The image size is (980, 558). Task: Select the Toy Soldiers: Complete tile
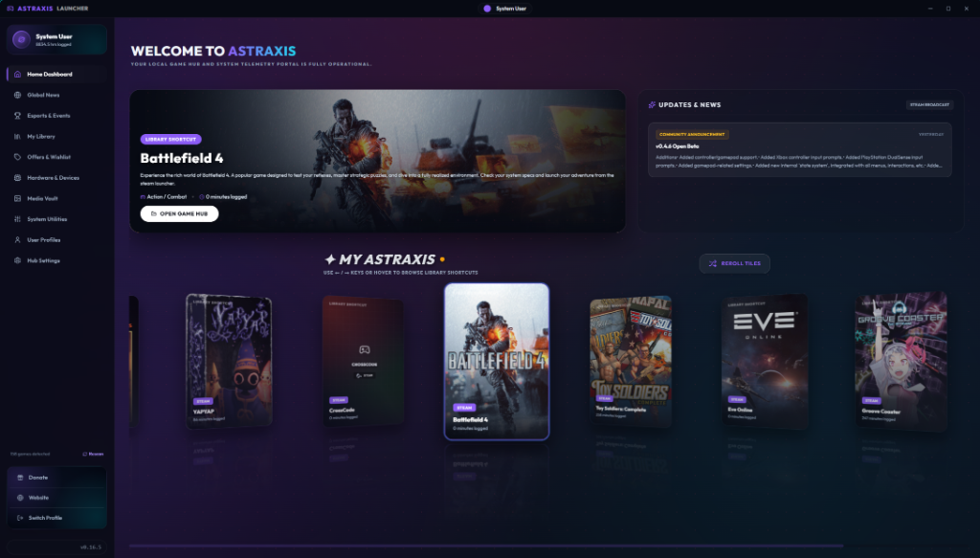coord(631,361)
